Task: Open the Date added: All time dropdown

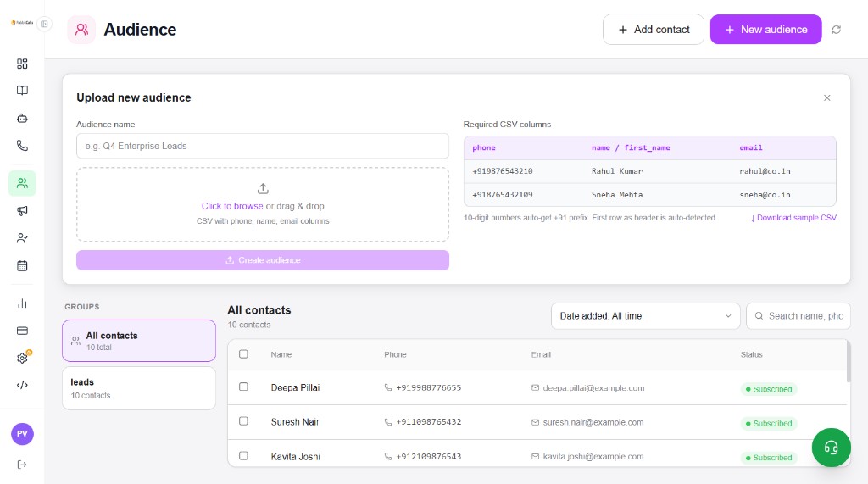Action: point(645,315)
